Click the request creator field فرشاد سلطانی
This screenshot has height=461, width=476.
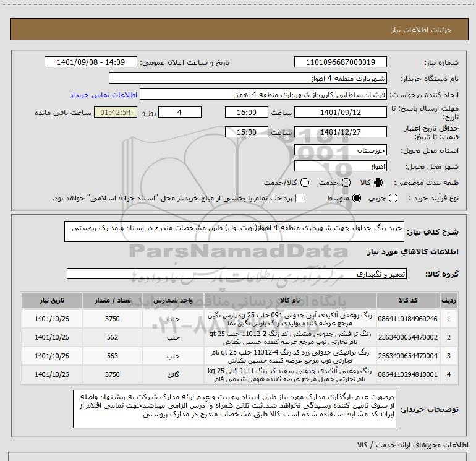(x=263, y=95)
